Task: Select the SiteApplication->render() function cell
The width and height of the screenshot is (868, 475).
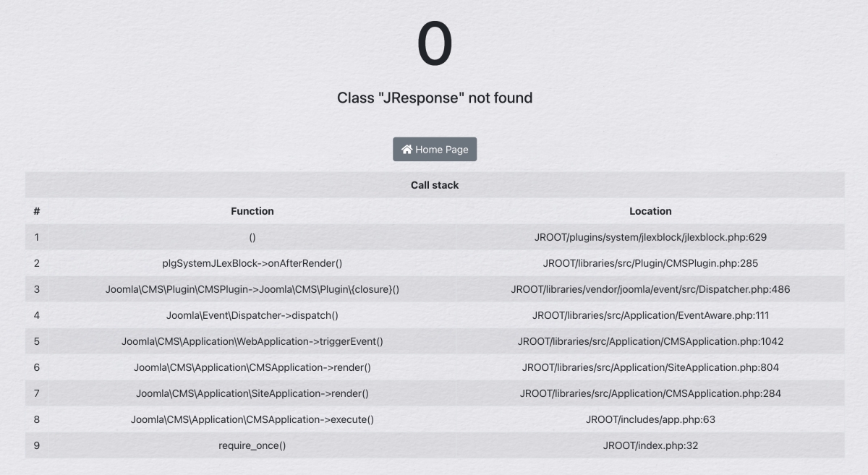Action: click(252, 393)
